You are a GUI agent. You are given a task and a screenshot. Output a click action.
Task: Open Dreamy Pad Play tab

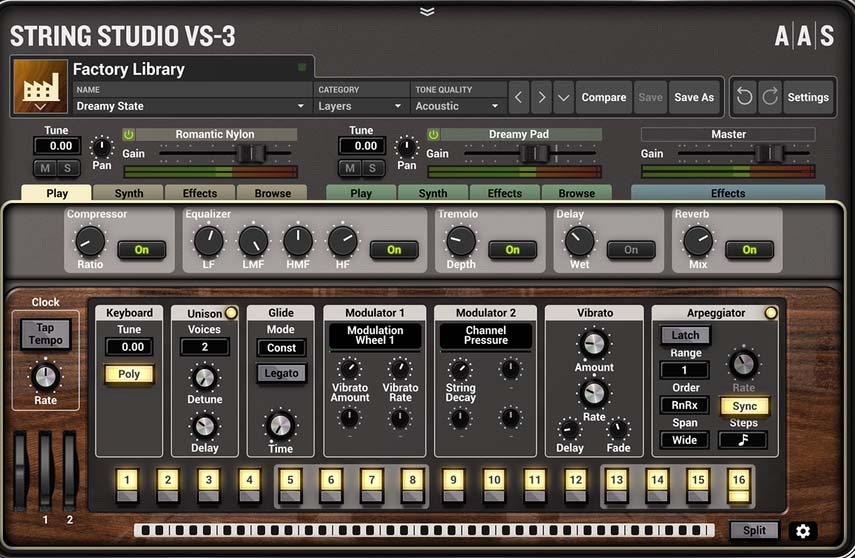coord(361,193)
